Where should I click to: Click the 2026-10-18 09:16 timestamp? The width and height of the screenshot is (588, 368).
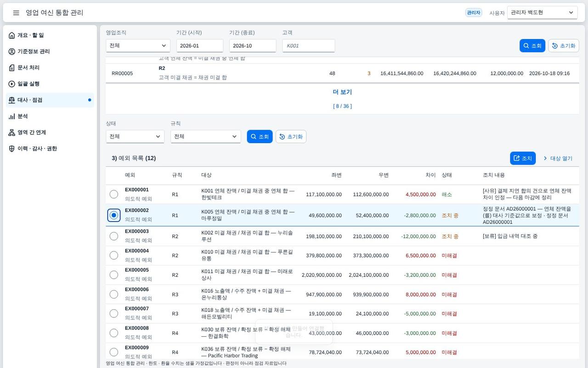click(549, 74)
